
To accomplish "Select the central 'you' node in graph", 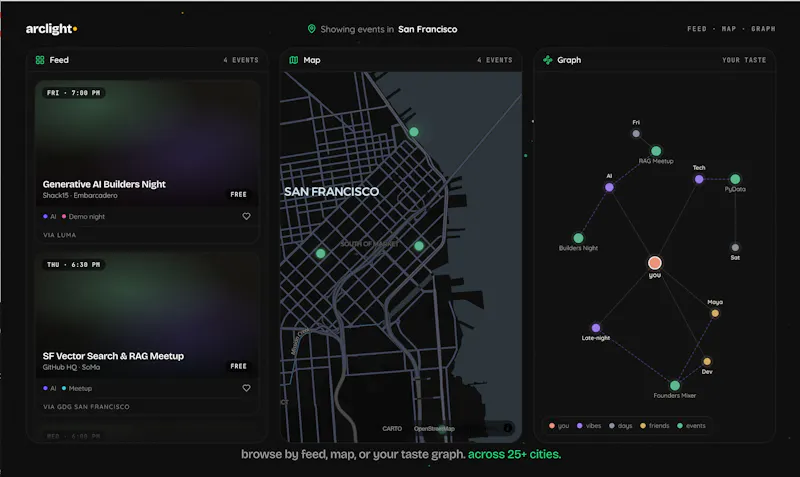I will [x=655, y=263].
